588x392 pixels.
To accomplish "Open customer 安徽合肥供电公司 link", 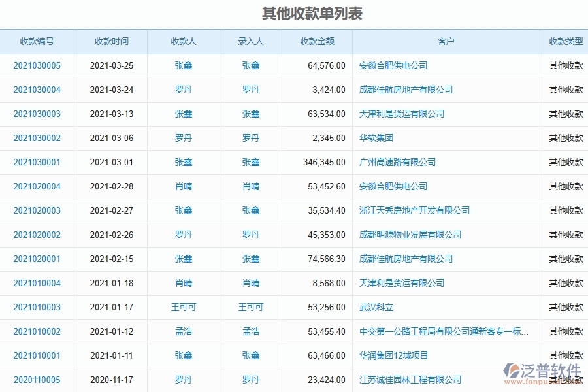I will point(393,65).
